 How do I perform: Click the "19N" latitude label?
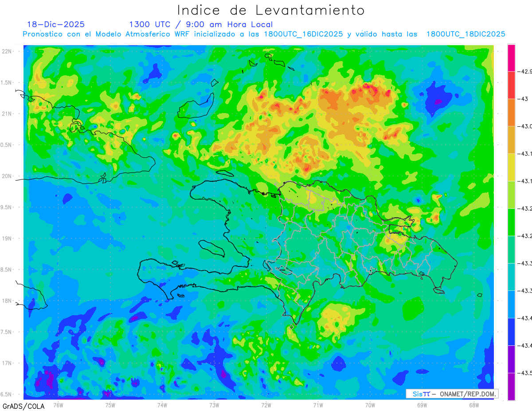point(7,239)
